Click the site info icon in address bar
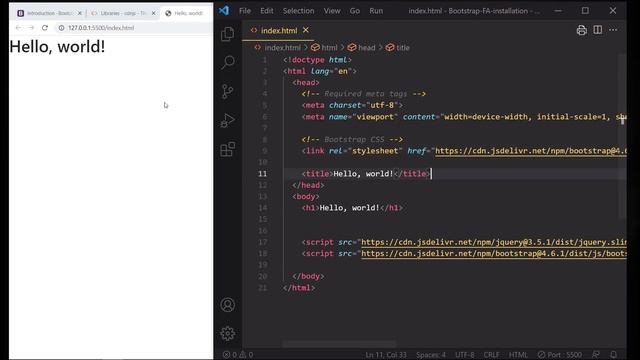Screen dimensions: 640x360 pos(61,28)
